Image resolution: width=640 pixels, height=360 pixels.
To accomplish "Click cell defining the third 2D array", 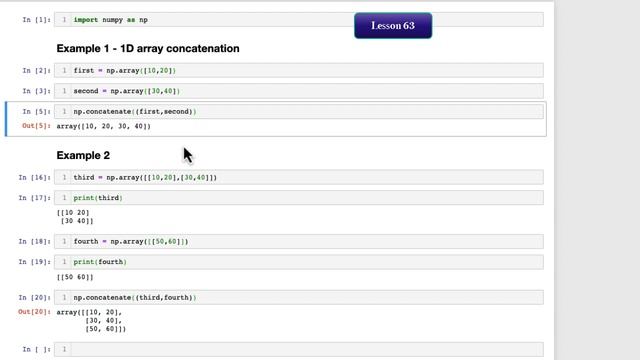I will point(299,178).
